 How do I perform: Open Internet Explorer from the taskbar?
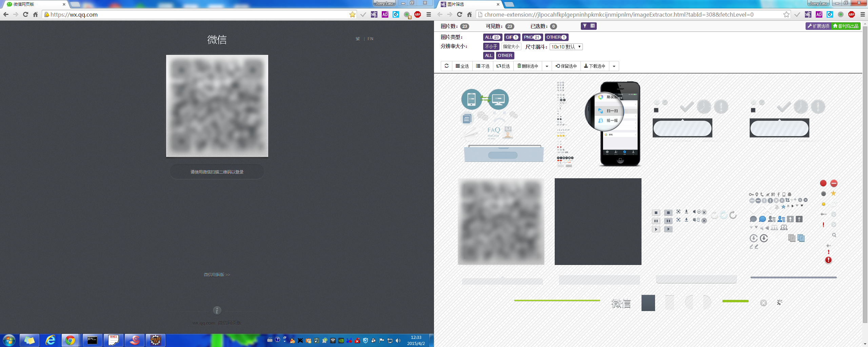(x=50, y=340)
